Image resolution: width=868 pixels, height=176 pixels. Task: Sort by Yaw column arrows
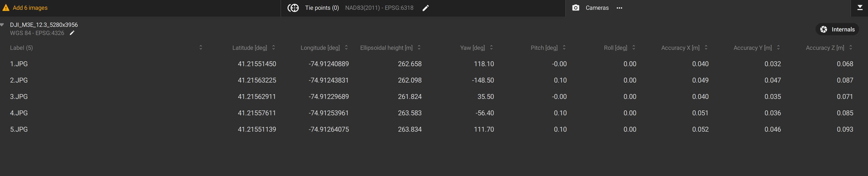491,48
